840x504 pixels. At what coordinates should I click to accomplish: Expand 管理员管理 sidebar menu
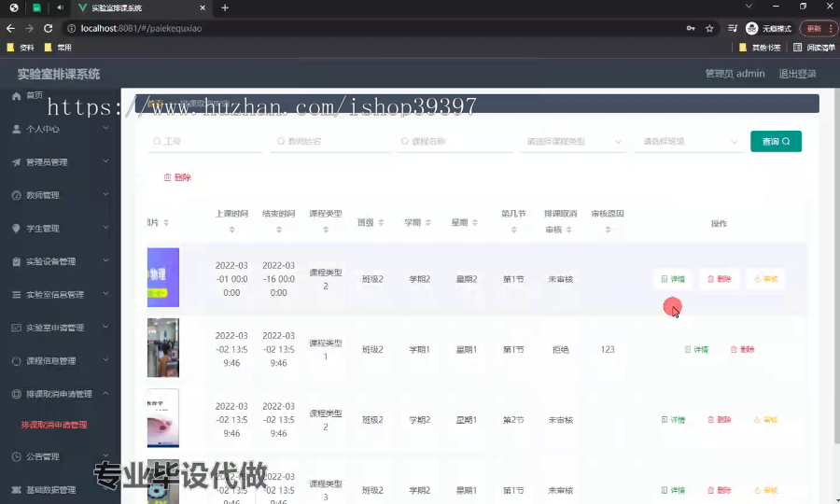[x=60, y=162]
